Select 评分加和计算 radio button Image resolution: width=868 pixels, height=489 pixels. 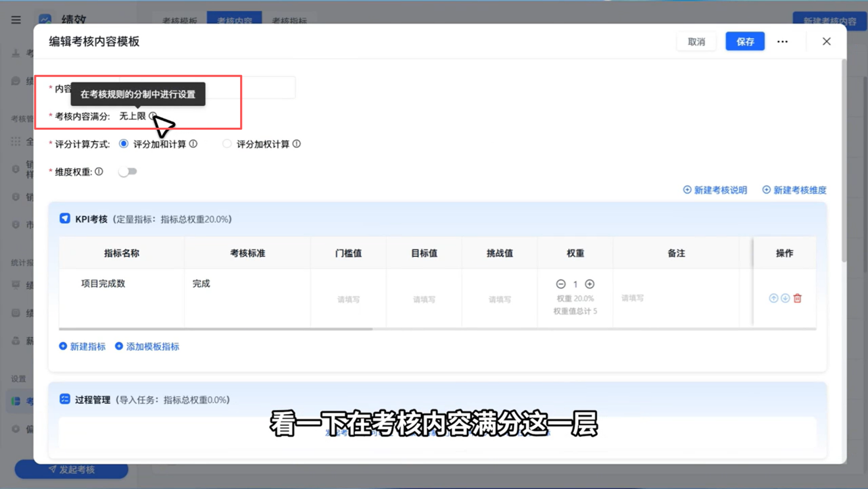coord(124,143)
